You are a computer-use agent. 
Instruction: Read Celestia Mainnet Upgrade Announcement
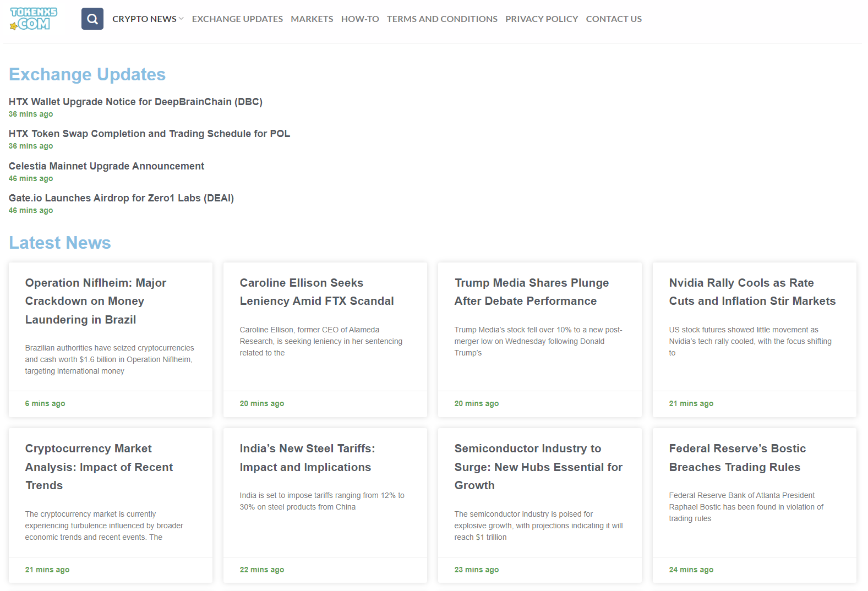point(106,166)
